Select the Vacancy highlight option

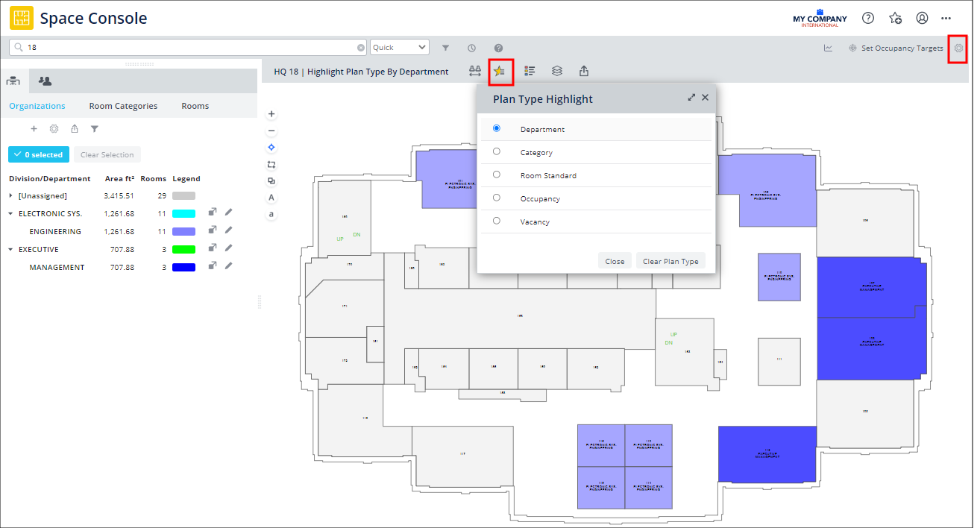tap(497, 221)
